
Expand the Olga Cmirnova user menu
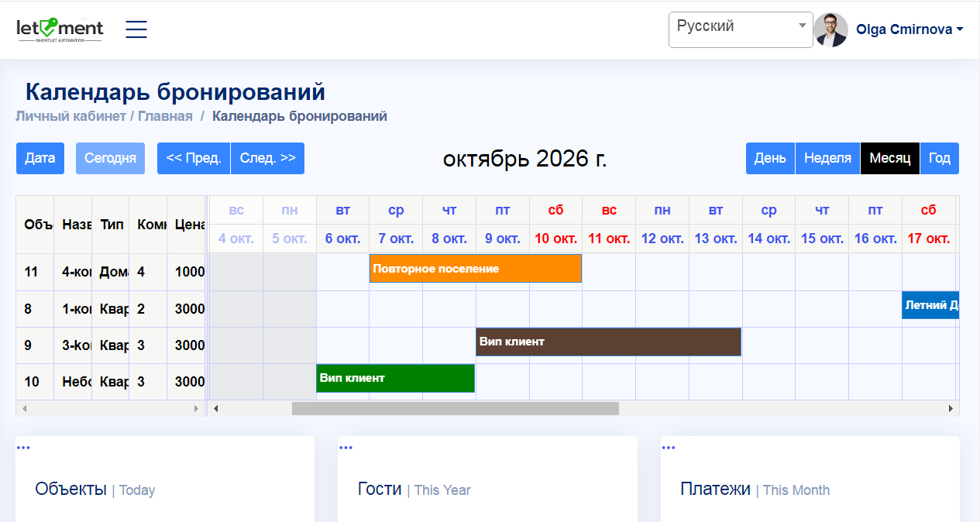(x=910, y=29)
